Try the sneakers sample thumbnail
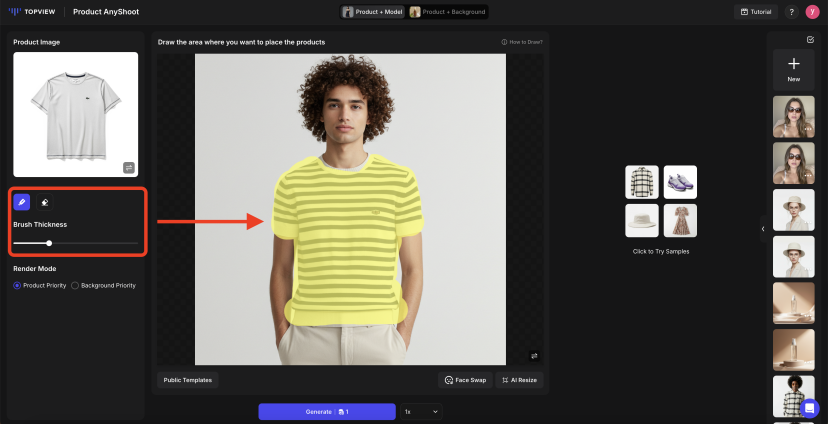 coord(680,181)
